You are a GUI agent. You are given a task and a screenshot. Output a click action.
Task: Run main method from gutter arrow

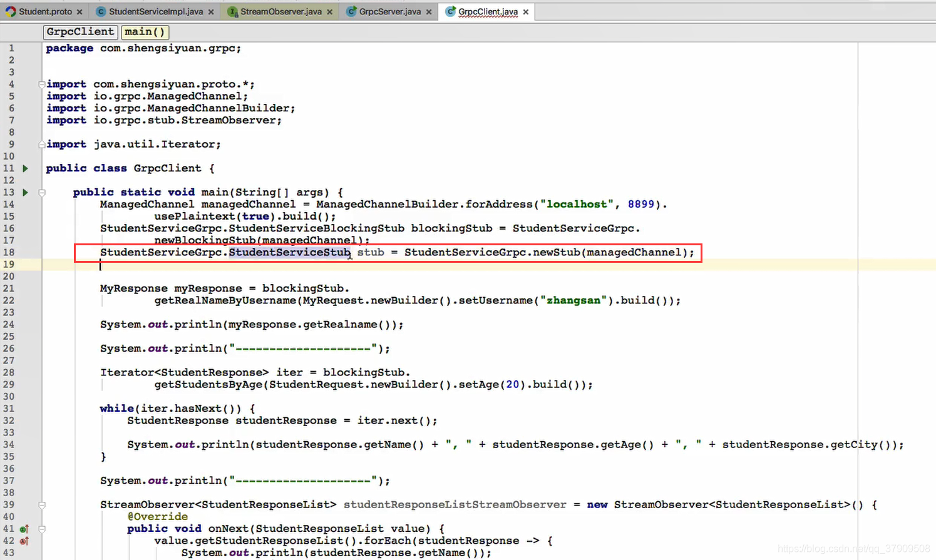(26, 192)
